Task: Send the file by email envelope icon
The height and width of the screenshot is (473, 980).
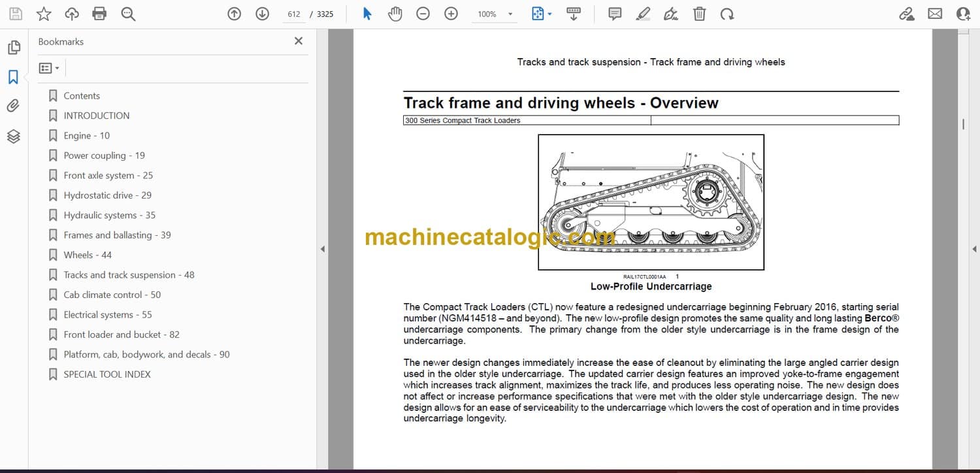Action: point(935,14)
